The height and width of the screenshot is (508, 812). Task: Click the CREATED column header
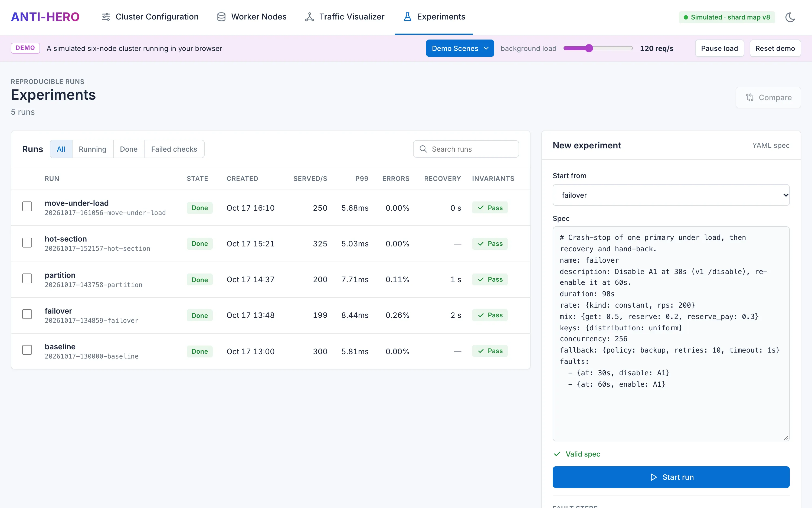pyautogui.click(x=243, y=178)
